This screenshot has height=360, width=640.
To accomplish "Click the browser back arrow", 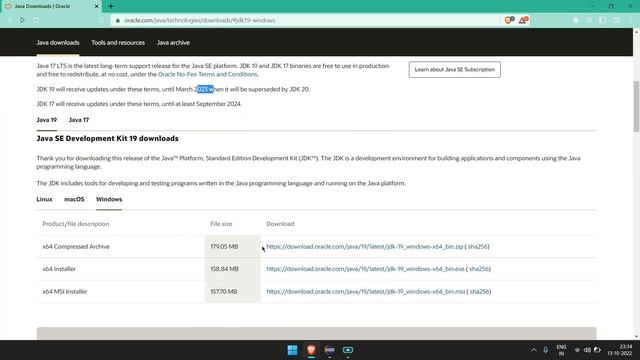I will click(9, 20).
